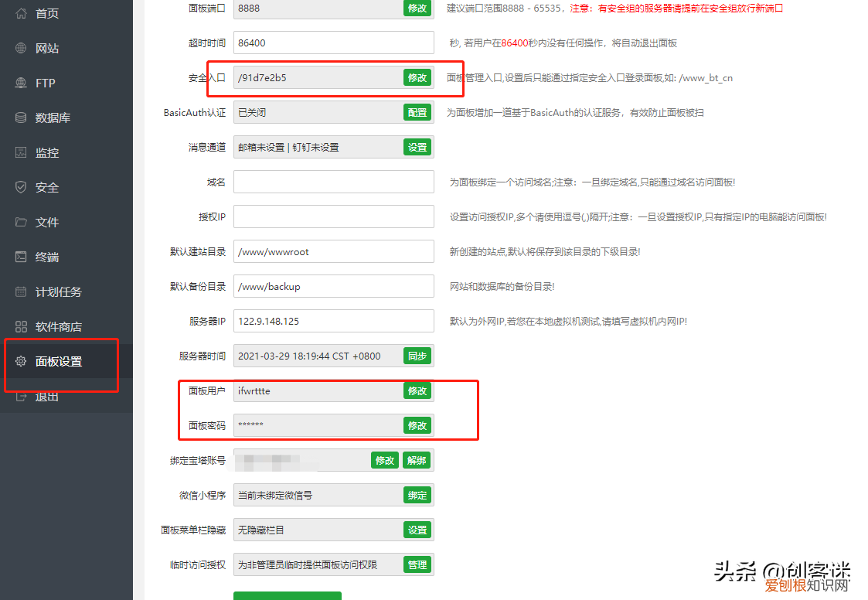Click 解绑 to unbind the 宝塔账号
868x600 pixels.
point(417,460)
